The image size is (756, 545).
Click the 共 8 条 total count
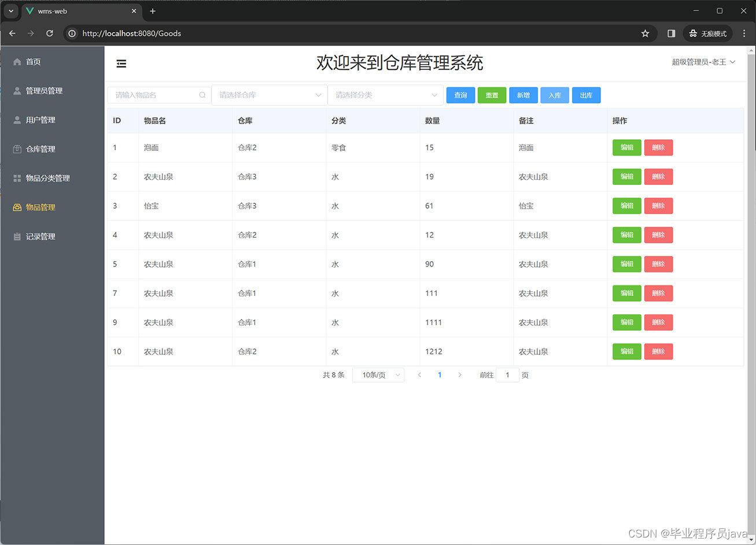[x=334, y=375]
